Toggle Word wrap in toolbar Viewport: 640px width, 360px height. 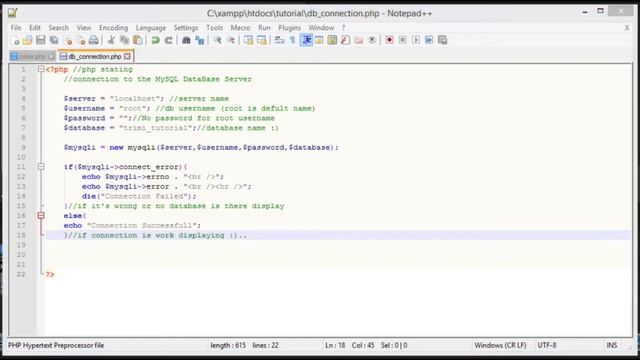click(279, 40)
